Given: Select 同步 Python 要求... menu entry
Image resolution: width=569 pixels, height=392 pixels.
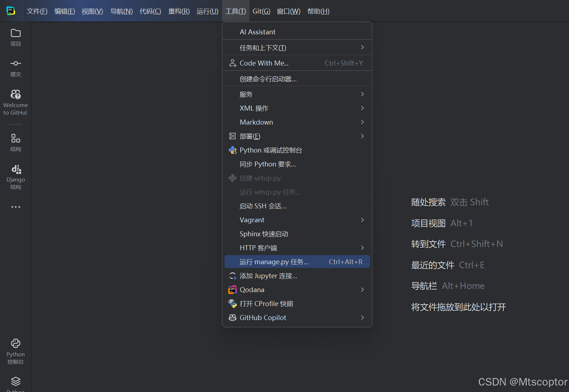Looking at the screenshot, I should point(297,164).
